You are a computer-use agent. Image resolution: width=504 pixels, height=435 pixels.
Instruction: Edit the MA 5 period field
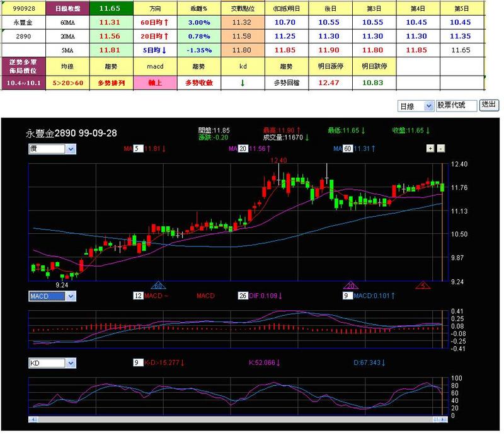(138, 149)
